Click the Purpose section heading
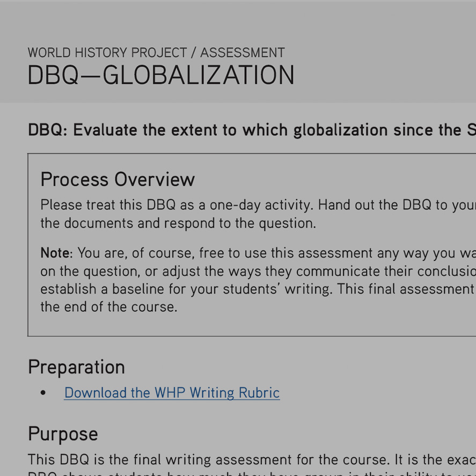This screenshot has height=476, width=476. [x=63, y=434]
